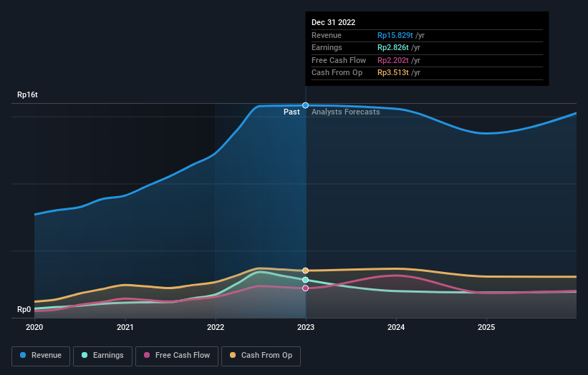Click the Revenue row label in tooltip
The height and width of the screenshot is (375, 588).
(327, 35)
